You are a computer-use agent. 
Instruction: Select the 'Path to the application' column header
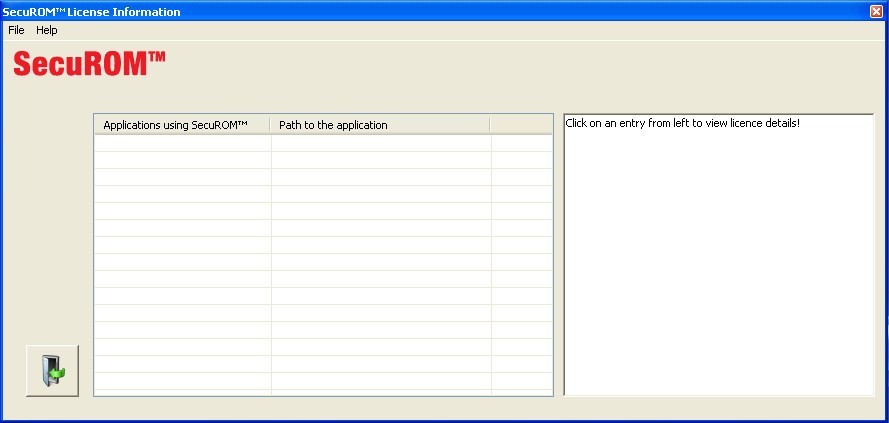(x=380, y=125)
